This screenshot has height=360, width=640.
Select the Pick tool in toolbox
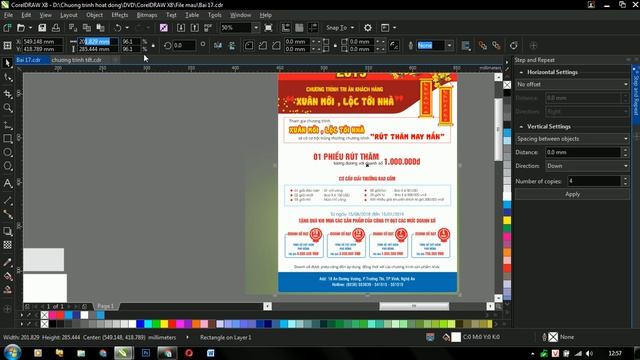(x=7, y=62)
